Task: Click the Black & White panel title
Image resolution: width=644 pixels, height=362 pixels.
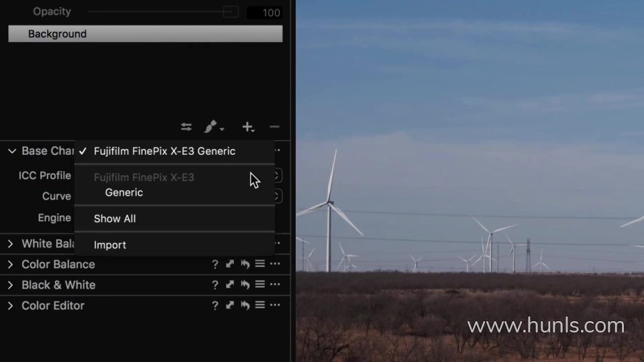Action: point(58,285)
